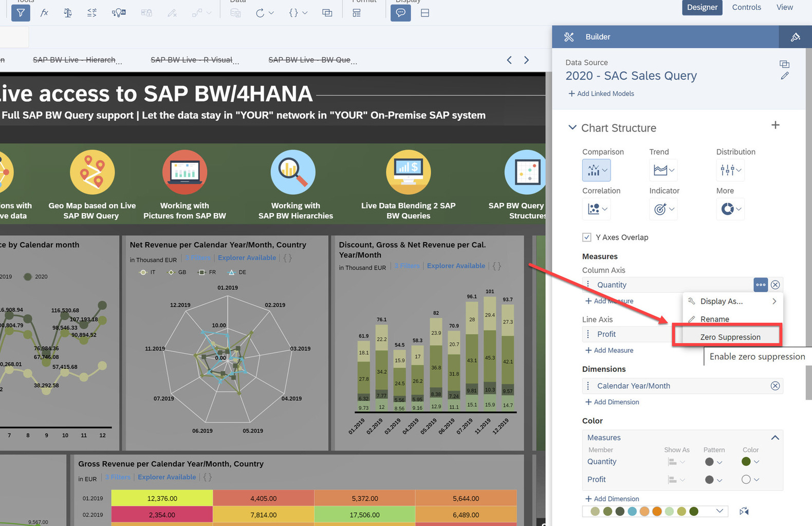Click the Quantity measure more options button

click(x=761, y=285)
